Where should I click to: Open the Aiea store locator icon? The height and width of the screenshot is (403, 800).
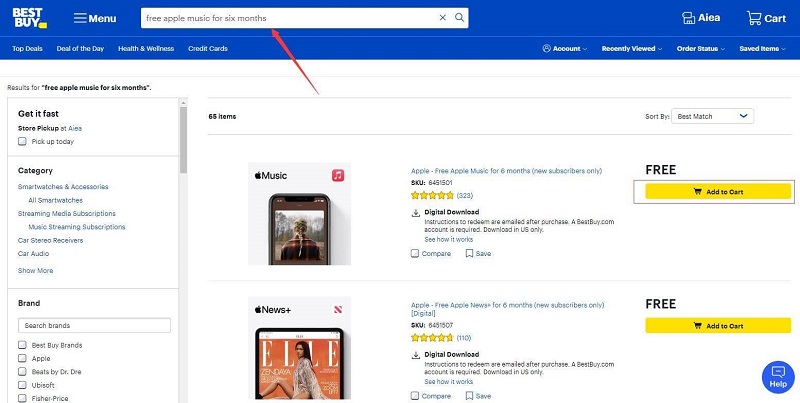(687, 18)
